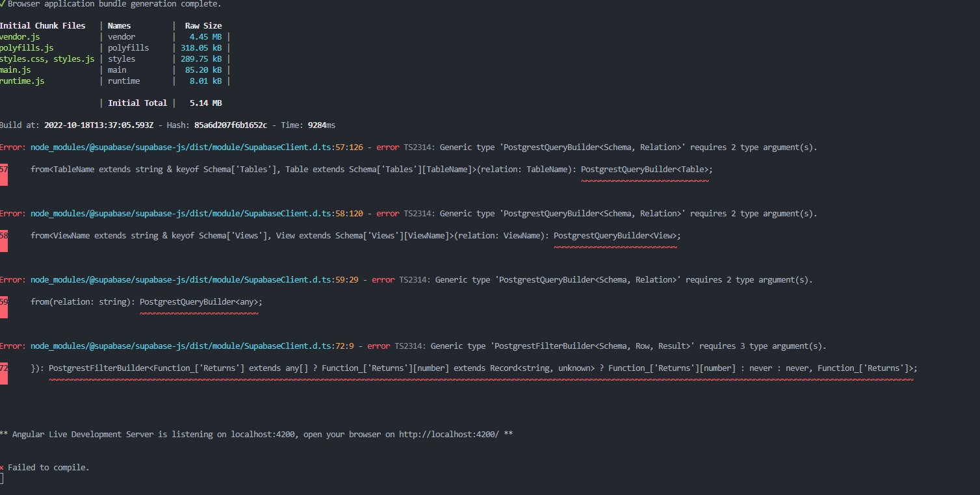Screen dimensions: 980x495
Task: Open SupabaseClient.d.ts error link at 72:9
Action: [182, 346]
